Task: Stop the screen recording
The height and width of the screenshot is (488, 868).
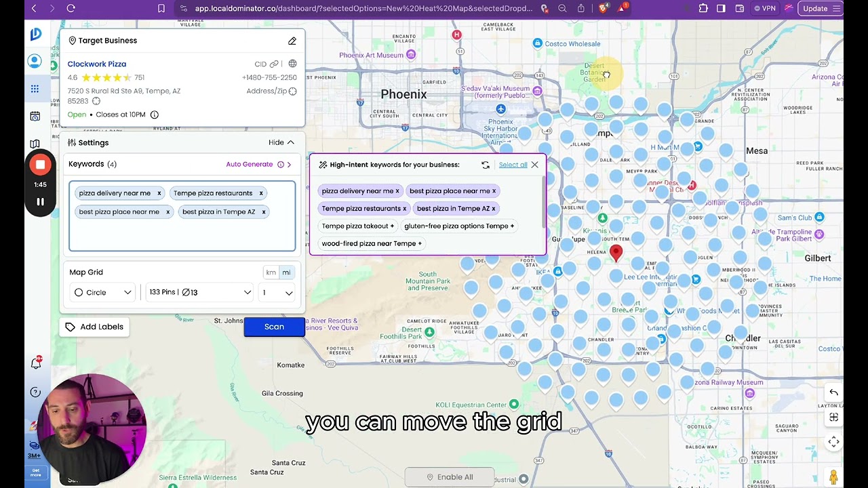Action: coord(40,165)
